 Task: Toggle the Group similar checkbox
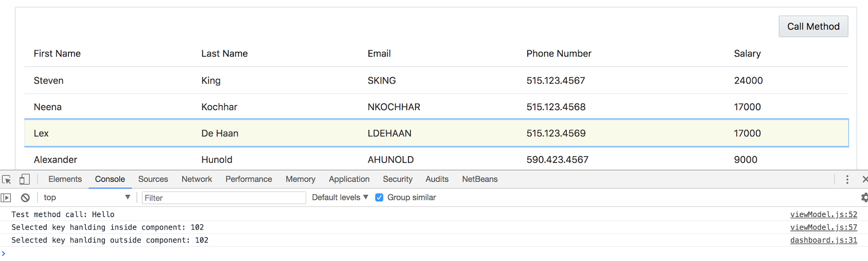click(x=379, y=198)
